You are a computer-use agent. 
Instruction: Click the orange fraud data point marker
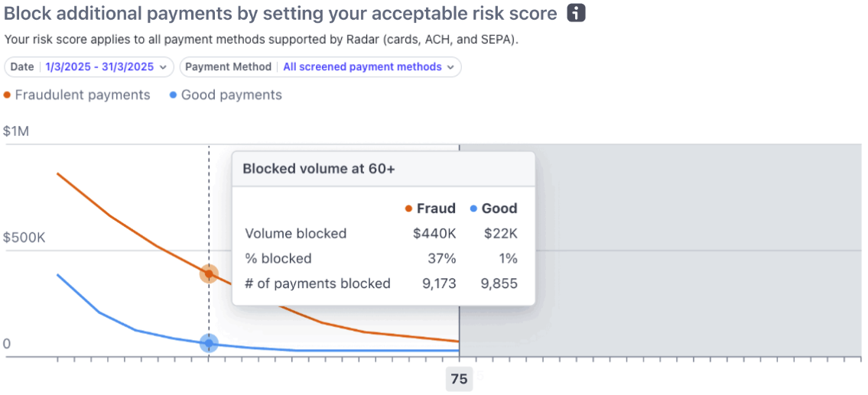[x=209, y=274]
